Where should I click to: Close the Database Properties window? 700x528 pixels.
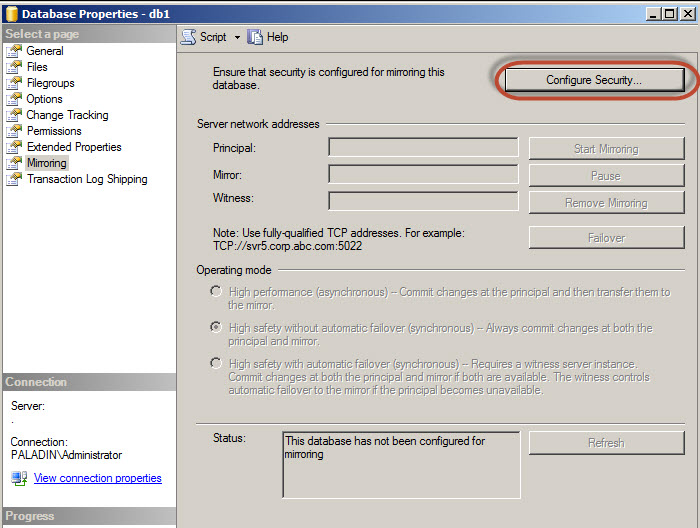point(688,14)
